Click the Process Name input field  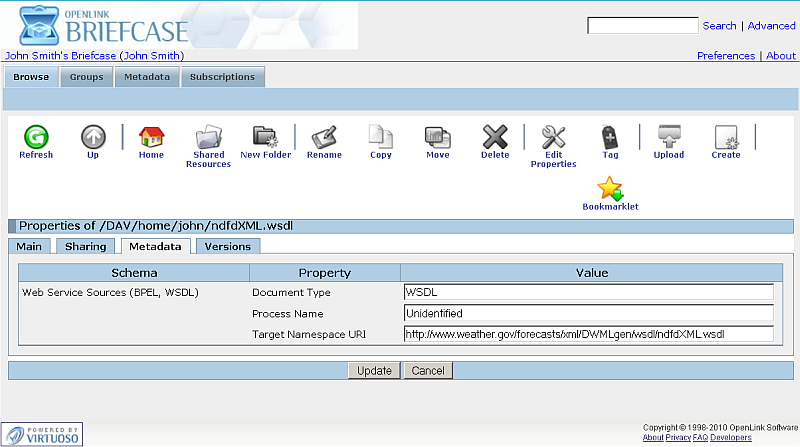(588, 313)
